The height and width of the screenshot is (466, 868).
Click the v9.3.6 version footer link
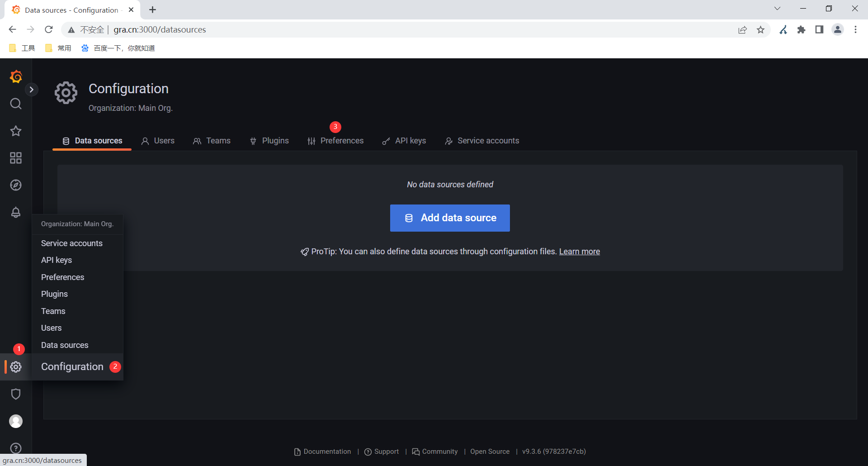[x=554, y=452]
